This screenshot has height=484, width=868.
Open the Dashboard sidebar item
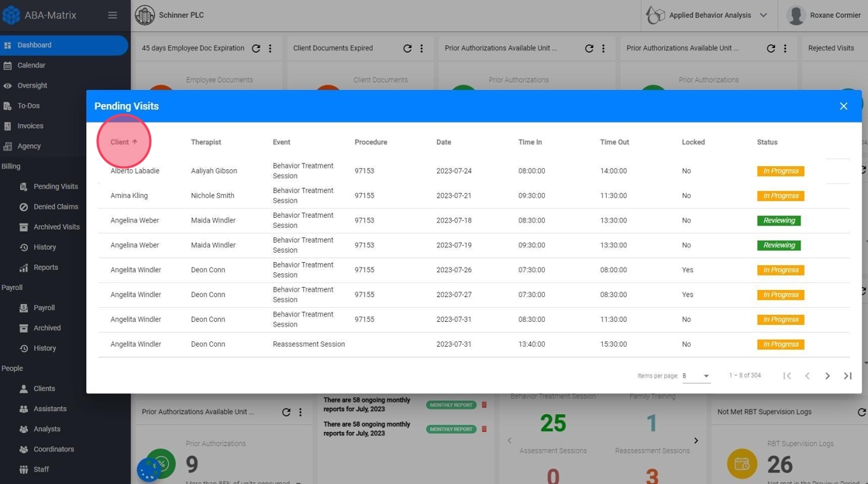point(64,45)
